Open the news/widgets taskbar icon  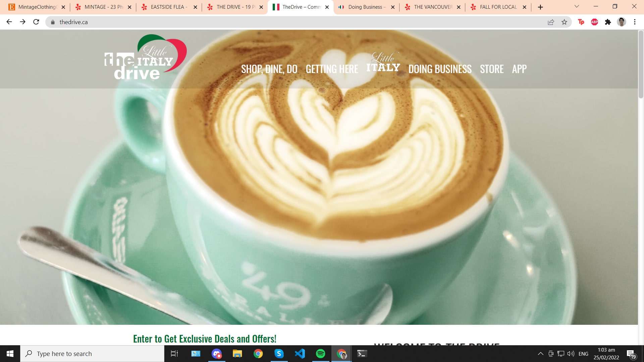(x=196, y=354)
